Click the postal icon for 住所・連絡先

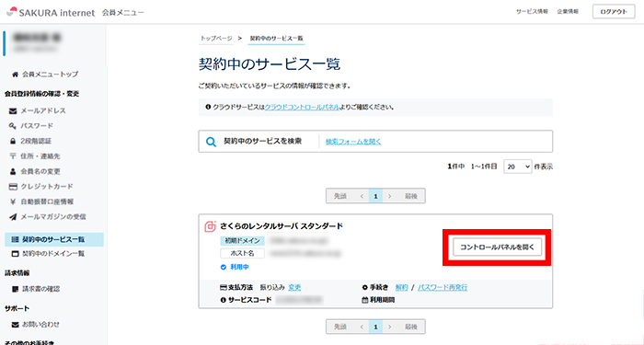click(x=13, y=156)
